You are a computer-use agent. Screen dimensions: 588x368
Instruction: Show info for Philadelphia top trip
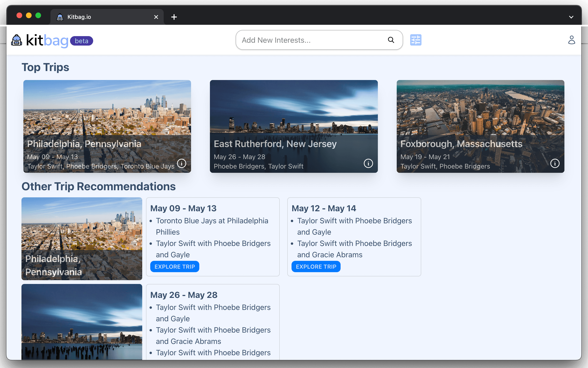(x=182, y=163)
